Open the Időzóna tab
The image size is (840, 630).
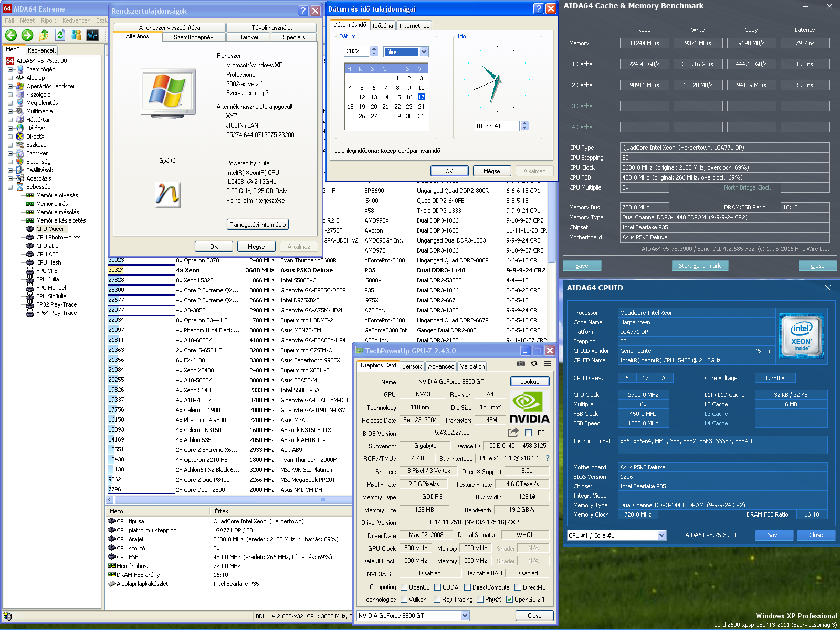tap(382, 26)
